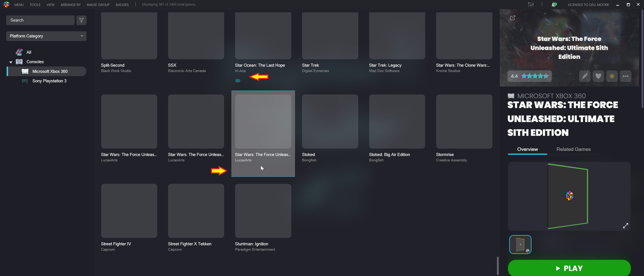This screenshot has width=644, height=276.
Task: Open the search filter funnel icon
Action: (81, 20)
